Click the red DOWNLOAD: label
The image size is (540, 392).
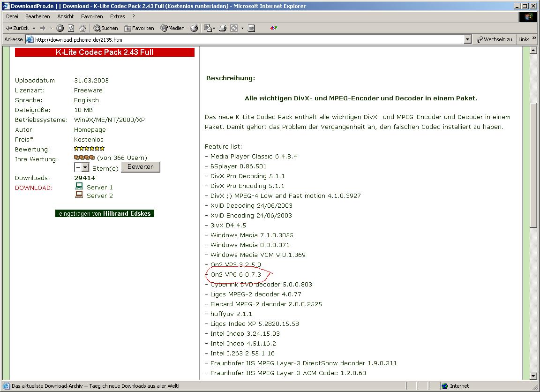34,188
